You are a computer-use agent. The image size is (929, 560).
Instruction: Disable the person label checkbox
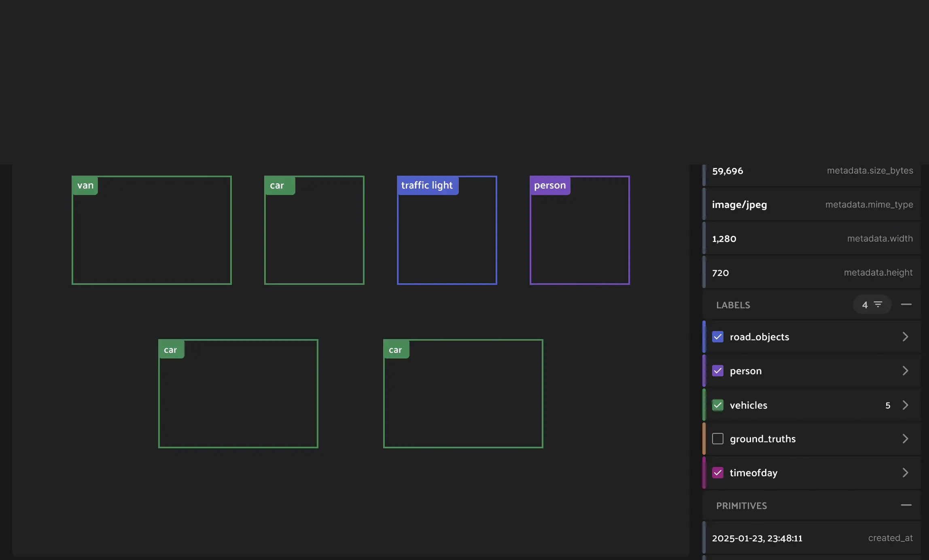(x=717, y=371)
